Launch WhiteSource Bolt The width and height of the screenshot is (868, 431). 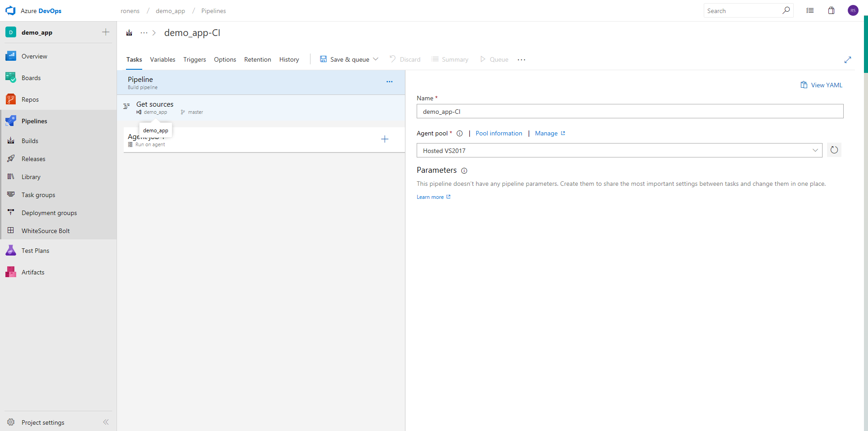(45, 230)
